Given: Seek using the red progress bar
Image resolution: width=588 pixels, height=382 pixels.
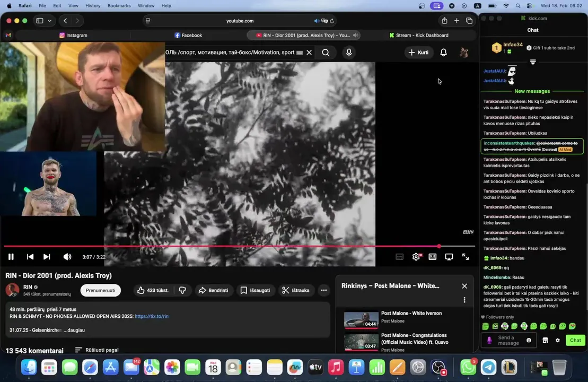Looking at the screenshot, I should click(240, 246).
